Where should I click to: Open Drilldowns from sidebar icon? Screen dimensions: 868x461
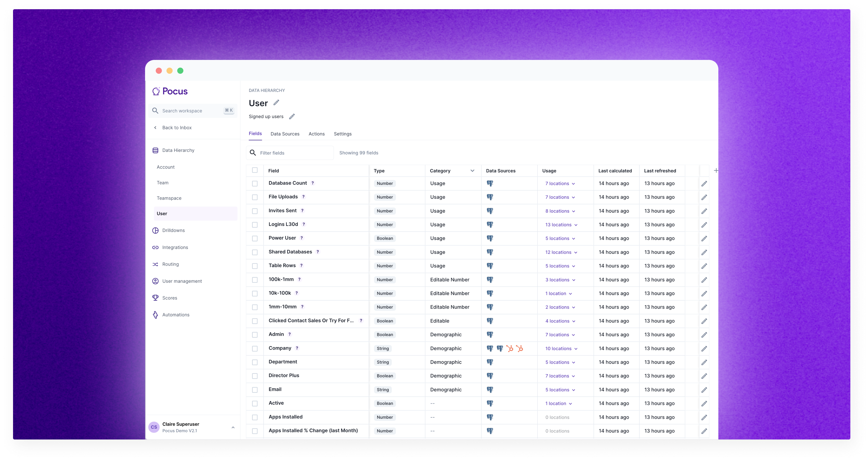click(155, 230)
